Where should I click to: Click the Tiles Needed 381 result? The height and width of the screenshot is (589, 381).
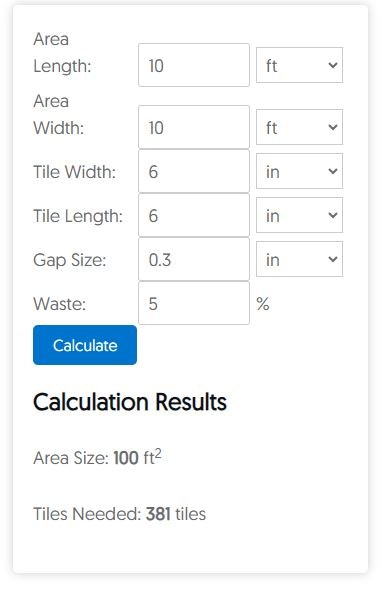coord(119,513)
